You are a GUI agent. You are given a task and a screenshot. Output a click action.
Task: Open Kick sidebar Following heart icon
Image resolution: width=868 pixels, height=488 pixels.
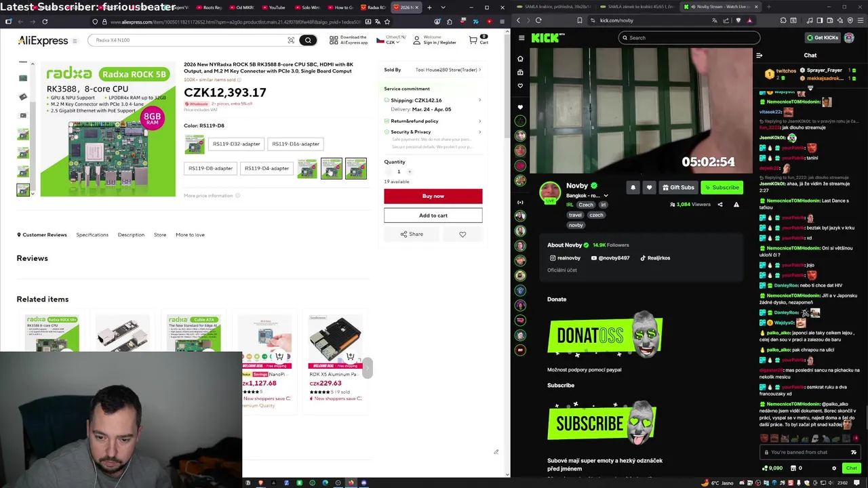coord(520,85)
